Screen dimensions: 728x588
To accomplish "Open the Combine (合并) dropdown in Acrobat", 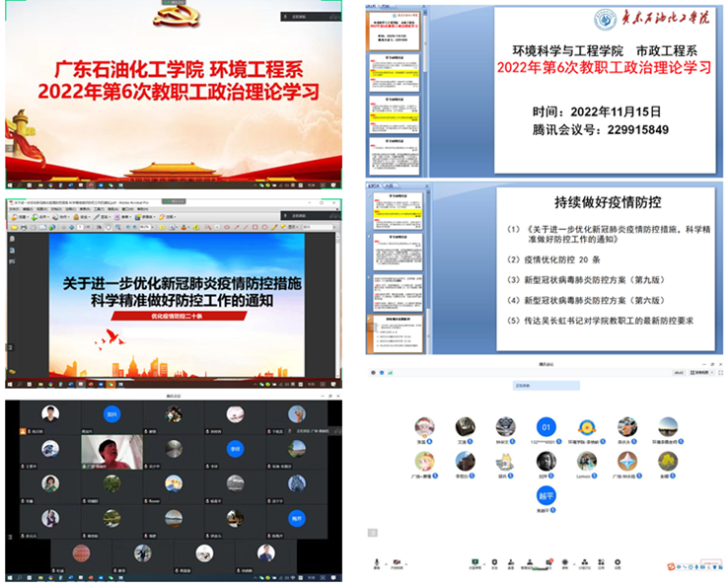I will [x=39, y=217].
